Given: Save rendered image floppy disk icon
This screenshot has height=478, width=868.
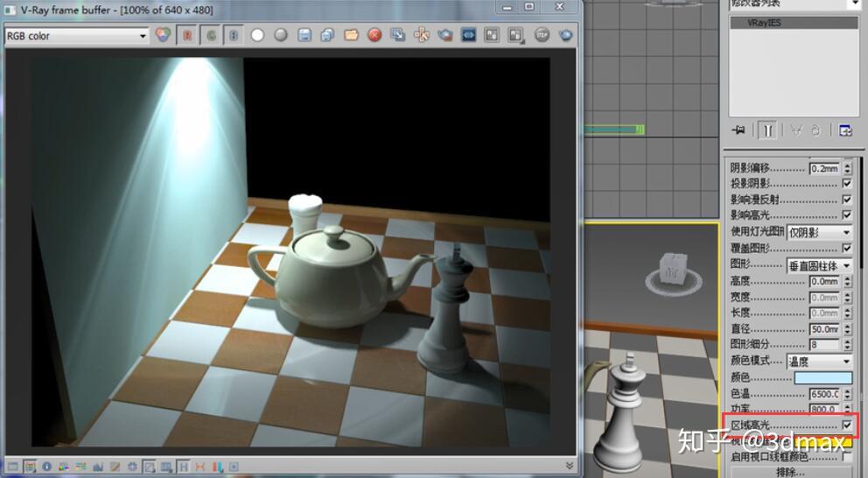Looking at the screenshot, I should click(x=304, y=35).
